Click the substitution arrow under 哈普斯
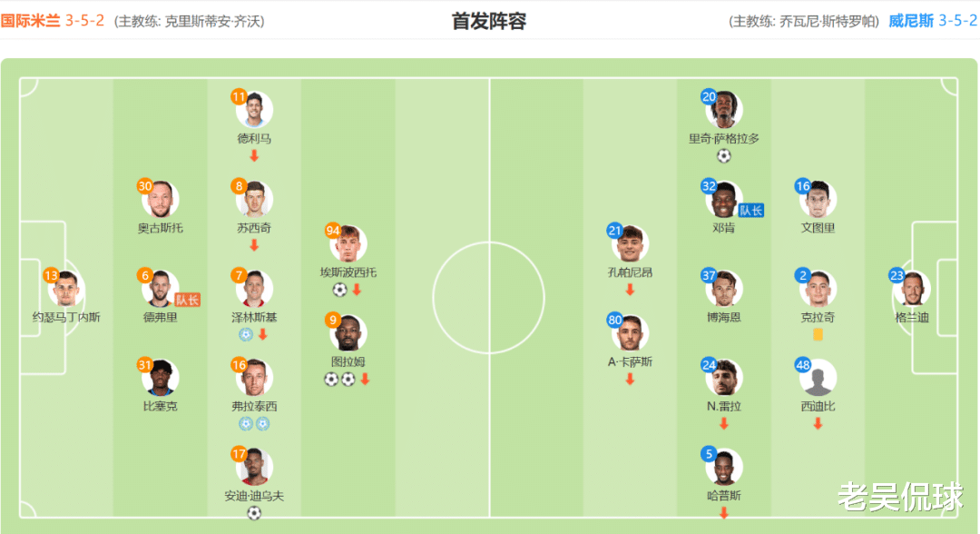Screen dimensions: 980x534 tap(723, 513)
